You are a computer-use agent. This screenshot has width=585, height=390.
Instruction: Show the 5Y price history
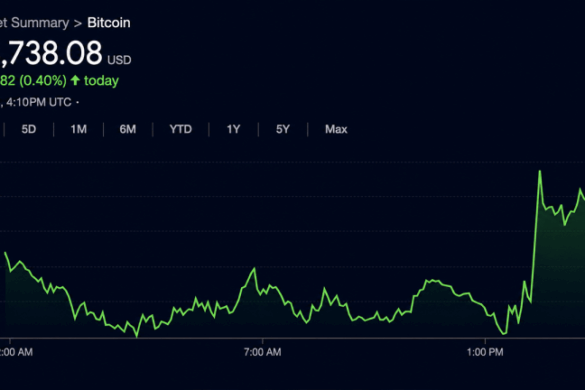[283, 130]
